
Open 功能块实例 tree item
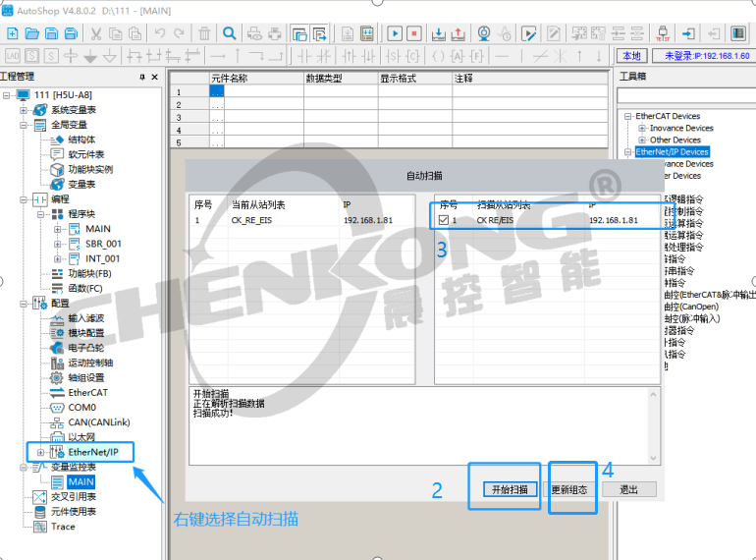point(90,169)
